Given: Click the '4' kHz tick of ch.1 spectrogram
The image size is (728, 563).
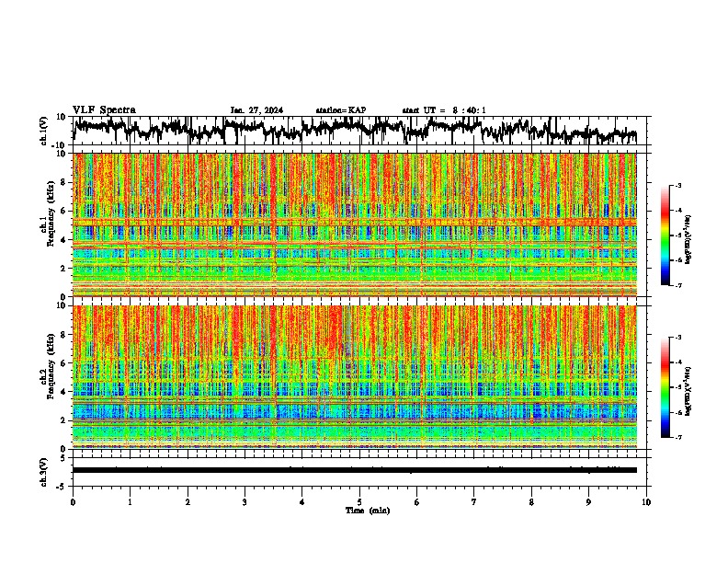Looking at the screenshot, I should pyautogui.click(x=64, y=240).
